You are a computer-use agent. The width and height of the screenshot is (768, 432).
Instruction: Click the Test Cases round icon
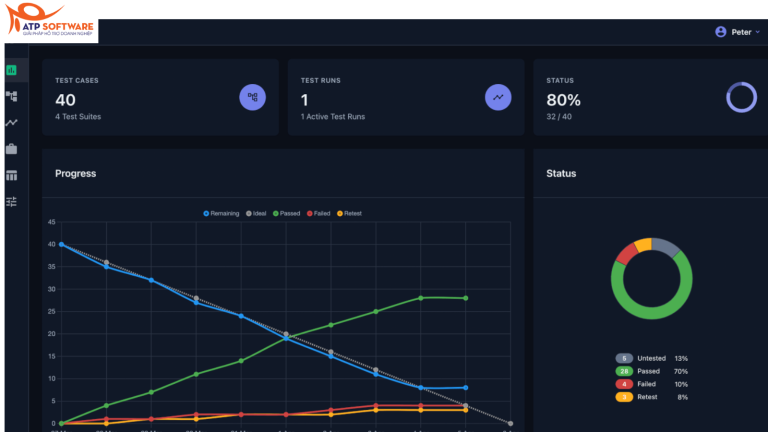(253, 97)
